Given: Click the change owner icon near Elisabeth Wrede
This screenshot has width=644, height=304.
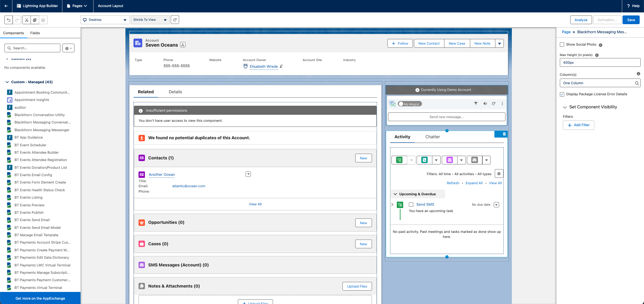Looking at the screenshot, I should point(281,66).
